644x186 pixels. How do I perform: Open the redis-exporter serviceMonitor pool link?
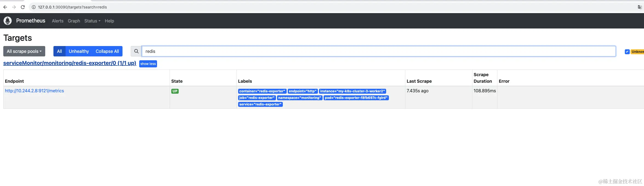point(70,63)
